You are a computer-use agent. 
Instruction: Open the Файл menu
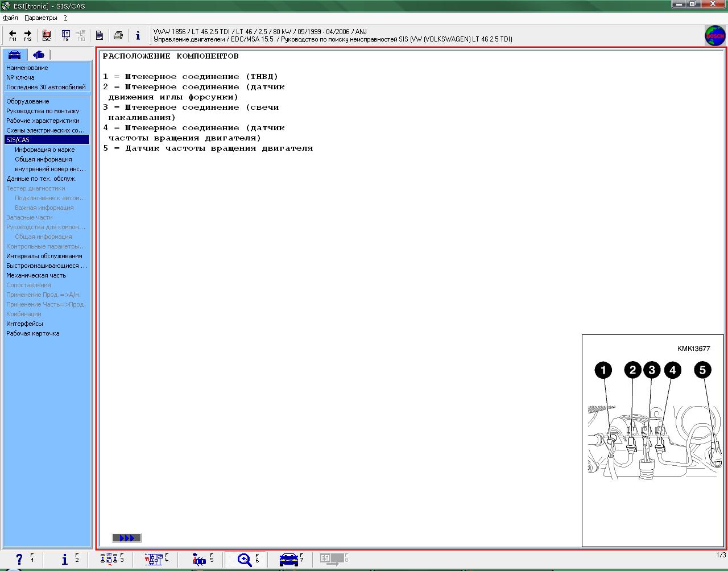(x=10, y=18)
